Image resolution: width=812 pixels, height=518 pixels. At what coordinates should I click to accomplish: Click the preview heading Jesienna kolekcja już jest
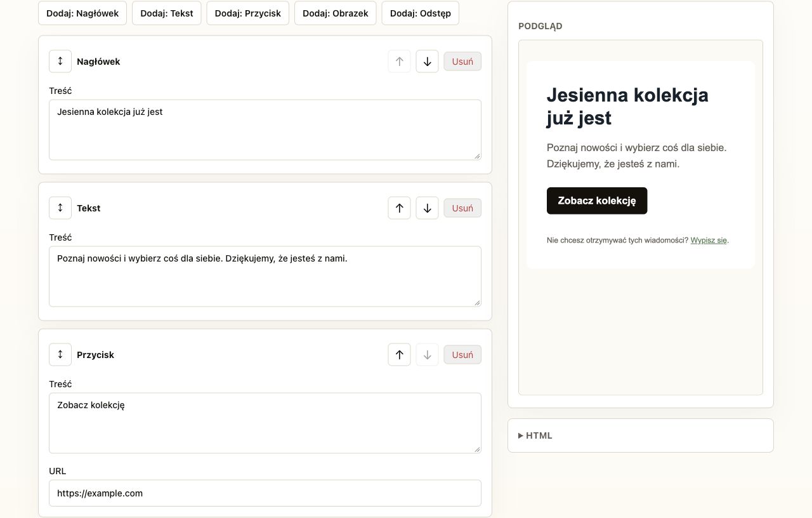click(627, 106)
